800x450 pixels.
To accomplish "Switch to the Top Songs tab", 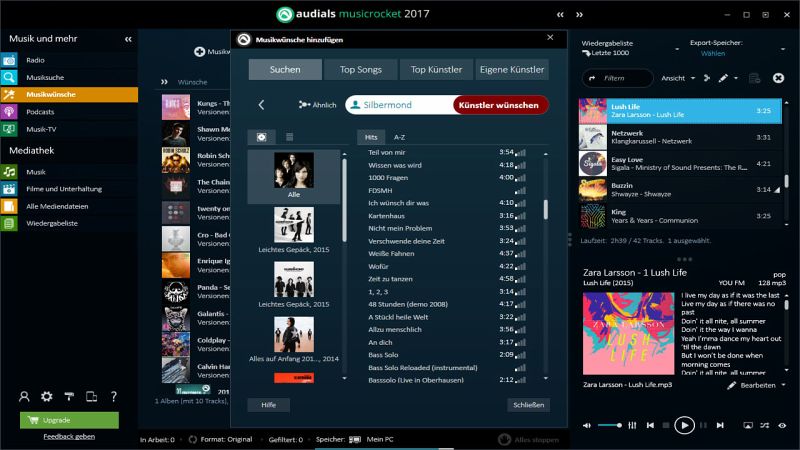I will point(361,70).
